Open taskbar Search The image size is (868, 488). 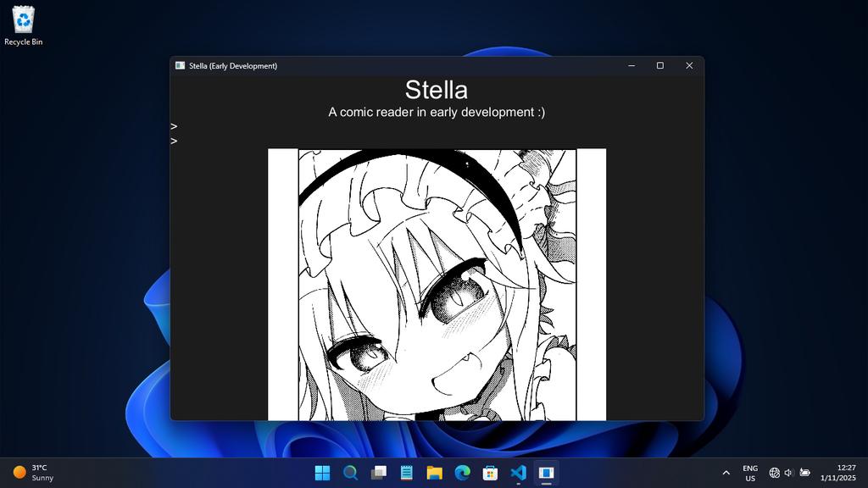pyautogui.click(x=350, y=473)
